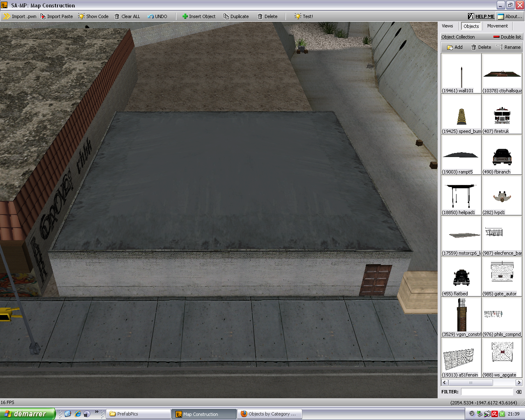Image resolution: width=525 pixels, height=420 pixels.
Task: Switch to Map Construction taskbar item
Action: coord(204,414)
